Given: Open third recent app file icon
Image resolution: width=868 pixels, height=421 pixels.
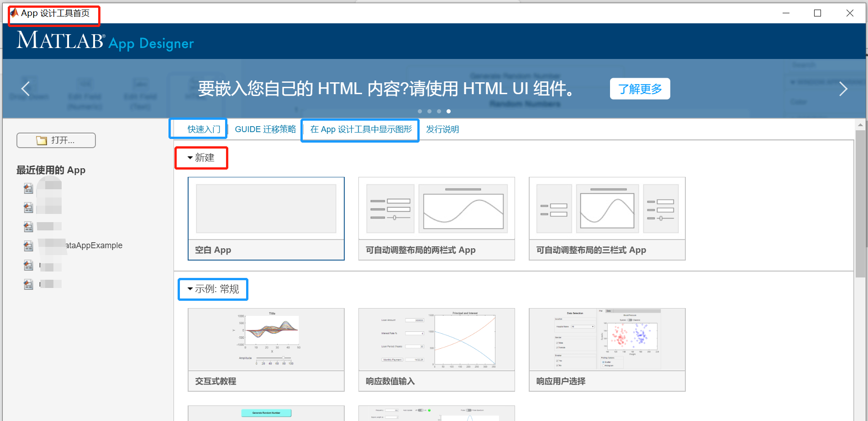Looking at the screenshot, I should tap(28, 226).
